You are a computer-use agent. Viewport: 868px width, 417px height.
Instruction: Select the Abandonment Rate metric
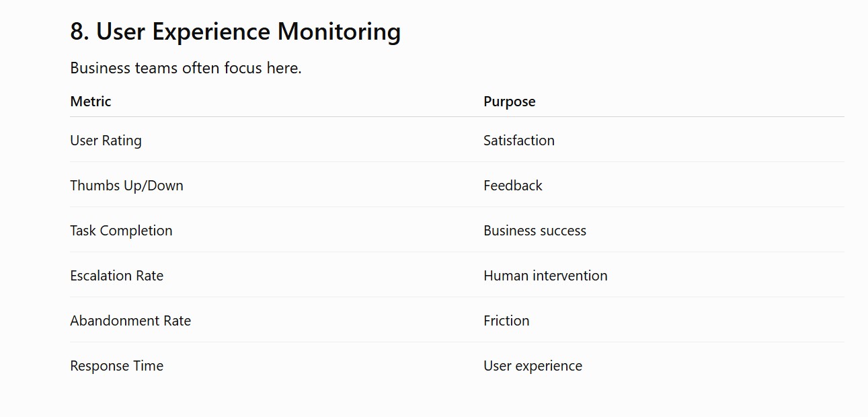[130, 321]
